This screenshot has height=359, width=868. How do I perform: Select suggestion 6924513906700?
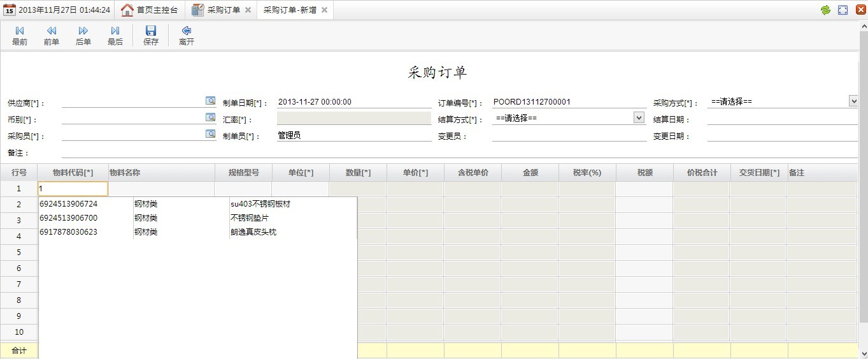point(68,218)
